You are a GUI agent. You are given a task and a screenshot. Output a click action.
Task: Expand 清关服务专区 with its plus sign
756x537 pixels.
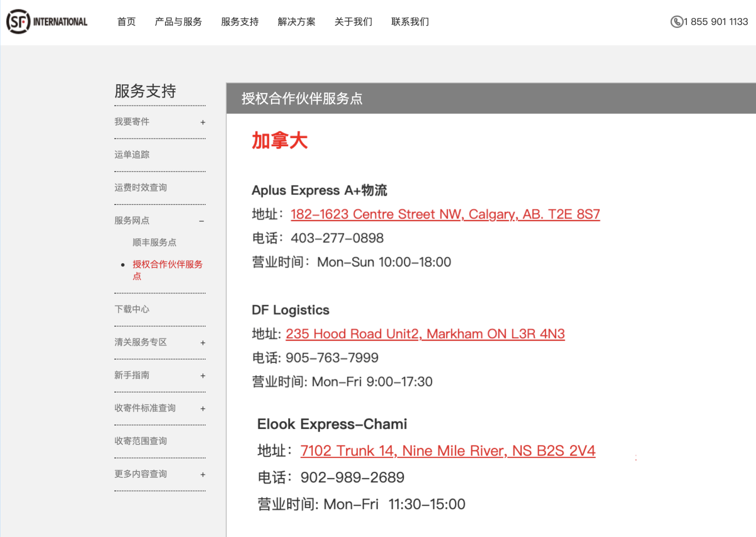pyautogui.click(x=203, y=343)
